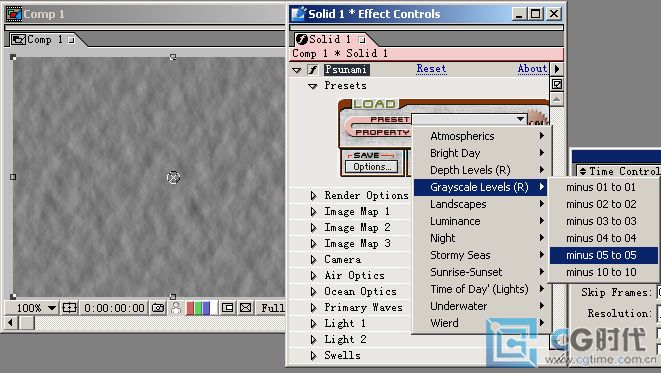Select the top-center layer handle in Comp

pyautogui.click(x=173, y=57)
